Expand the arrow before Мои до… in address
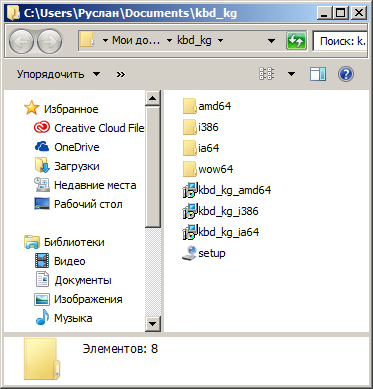This screenshot has height=389, width=373. 105,41
